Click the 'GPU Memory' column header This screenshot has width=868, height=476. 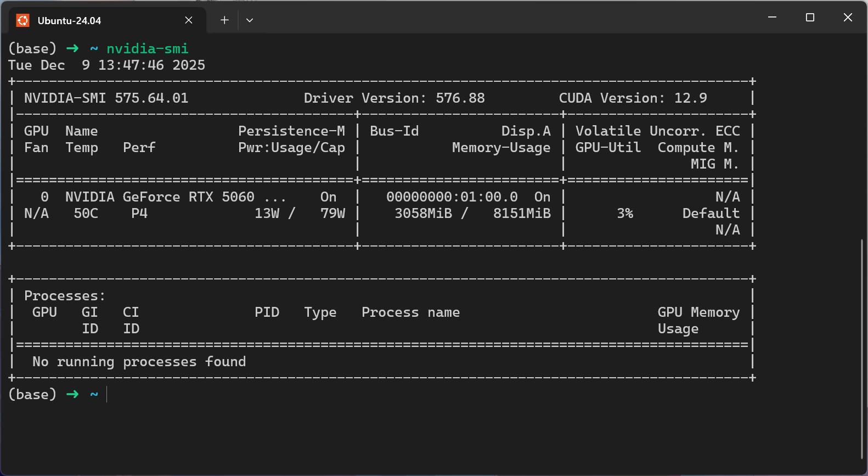[x=699, y=312]
